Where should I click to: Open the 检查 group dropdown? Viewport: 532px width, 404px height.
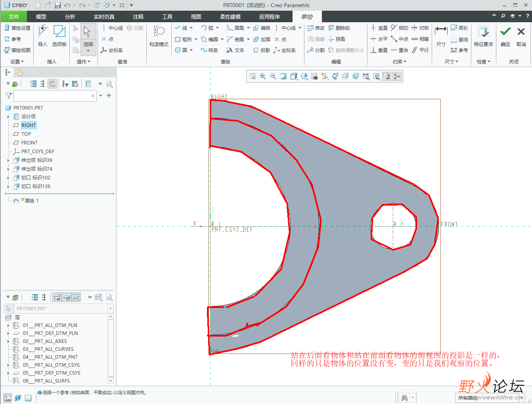coord(484,62)
